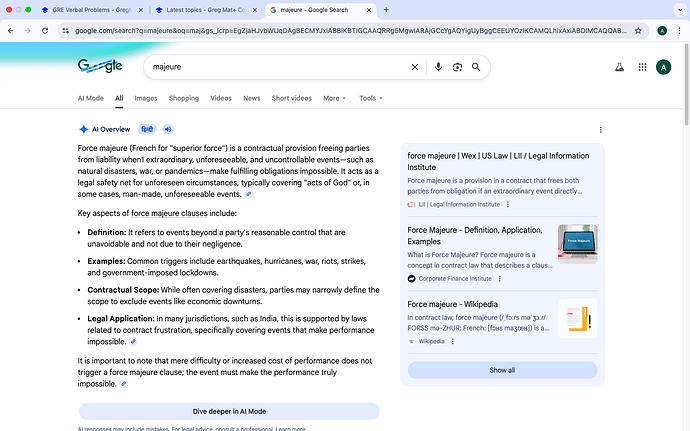This screenshot has width=690, height=431.
Task: Close the majeure Google Search tab
Action: [369, 10]
